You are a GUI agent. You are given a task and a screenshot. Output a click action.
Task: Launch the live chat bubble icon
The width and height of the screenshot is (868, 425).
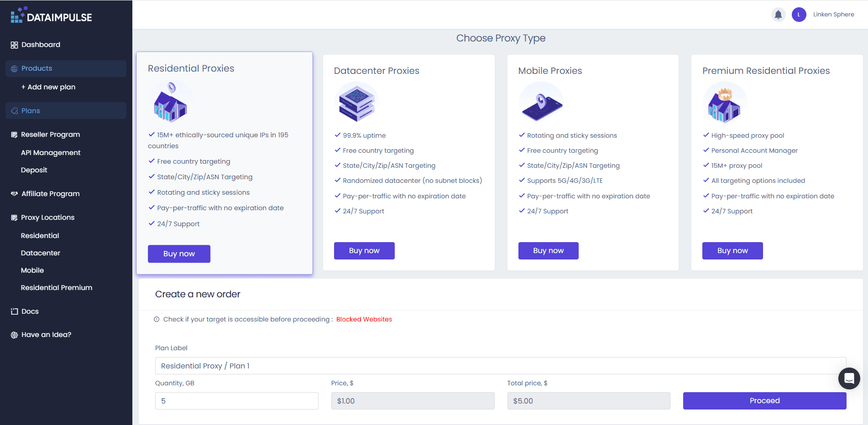point(849,378)
